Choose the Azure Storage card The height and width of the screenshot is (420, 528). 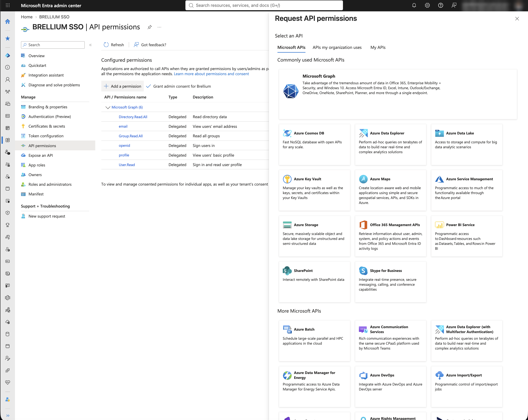(314, 236)
